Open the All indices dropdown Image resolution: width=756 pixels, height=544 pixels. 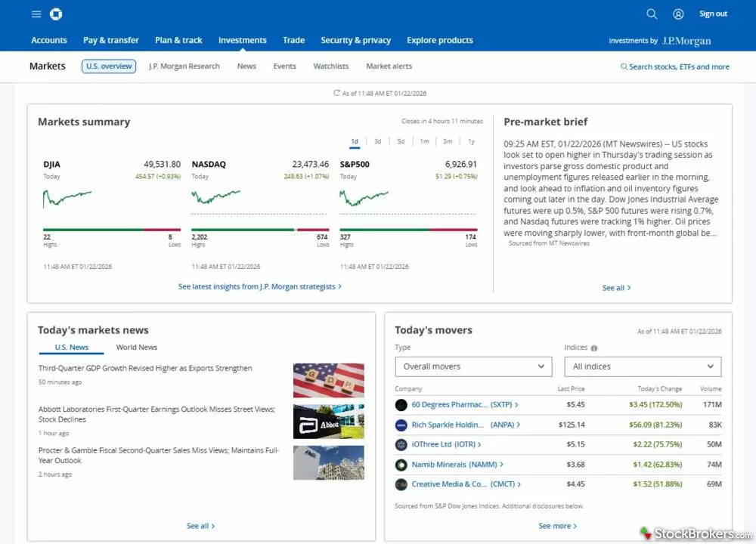click(643, 366)
